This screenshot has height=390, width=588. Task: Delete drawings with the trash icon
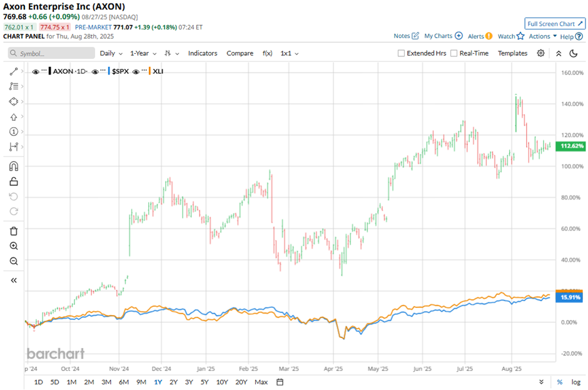click(x=14, y=231)
